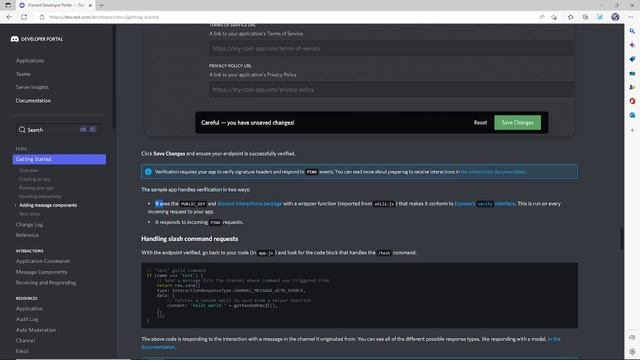Screen dimensions: 640x360
Task: Click the Terms of Service URL input field
Action: pos(392,49)
